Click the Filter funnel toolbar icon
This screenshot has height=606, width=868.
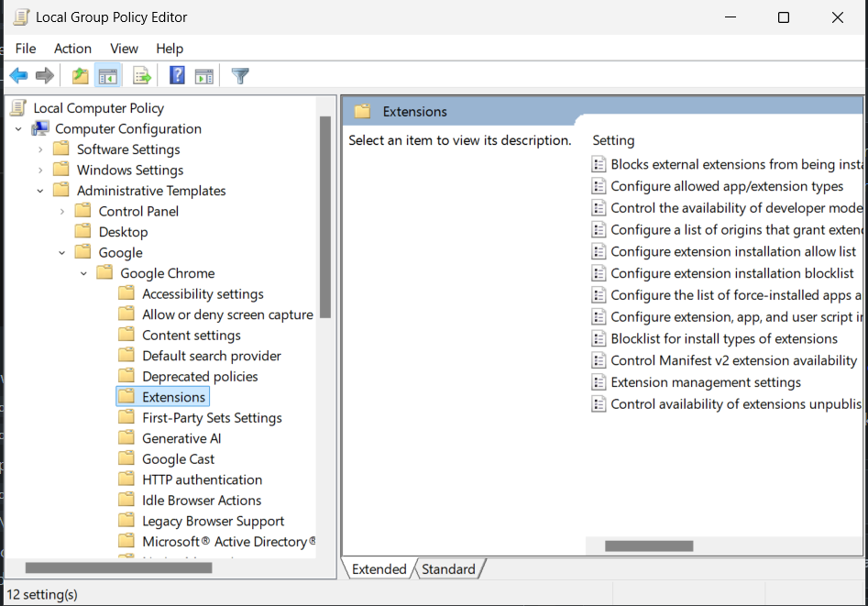240,76
